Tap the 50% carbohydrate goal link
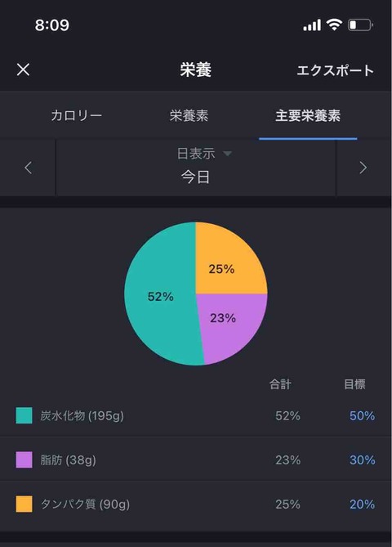 tap(362, 416)
